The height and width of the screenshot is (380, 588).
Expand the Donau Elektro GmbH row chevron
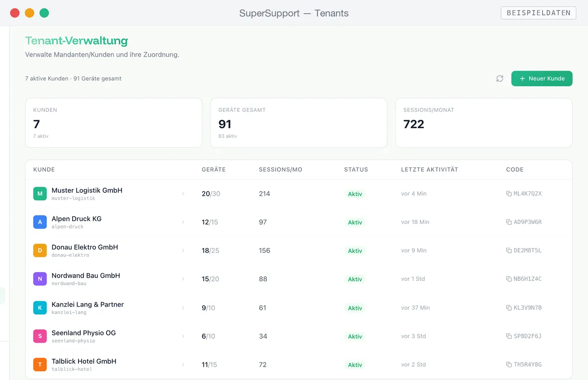[183, 251]
